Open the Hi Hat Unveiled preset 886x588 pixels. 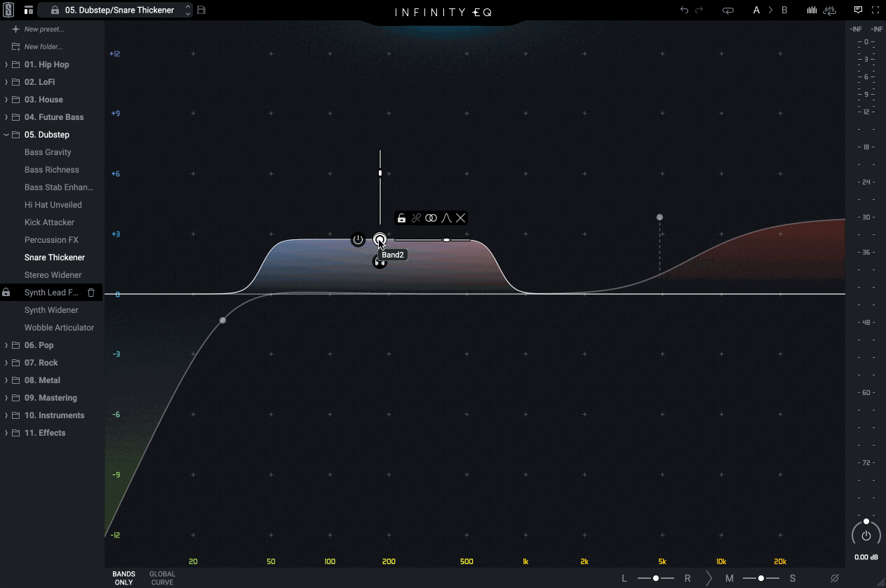[x=53, y=205]
